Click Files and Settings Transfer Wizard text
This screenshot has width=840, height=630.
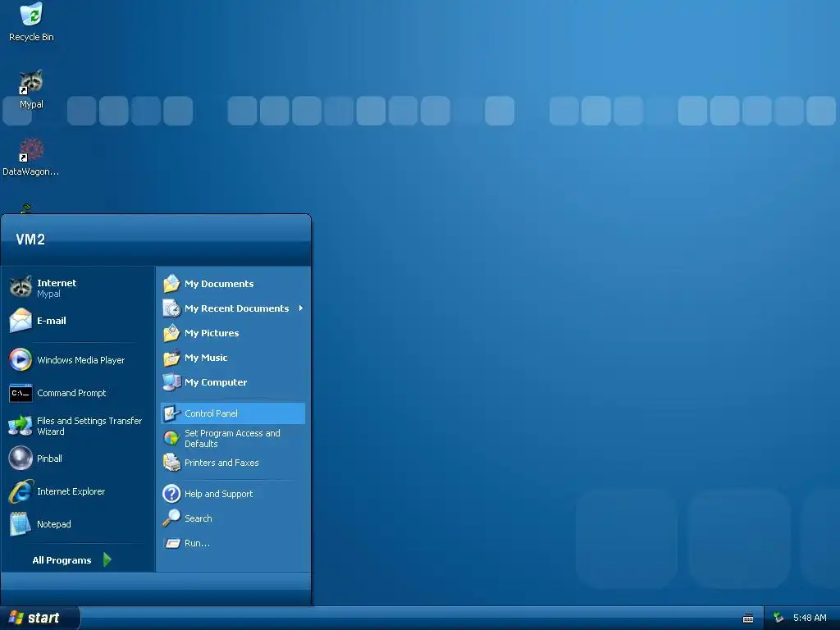coord(89,426)
